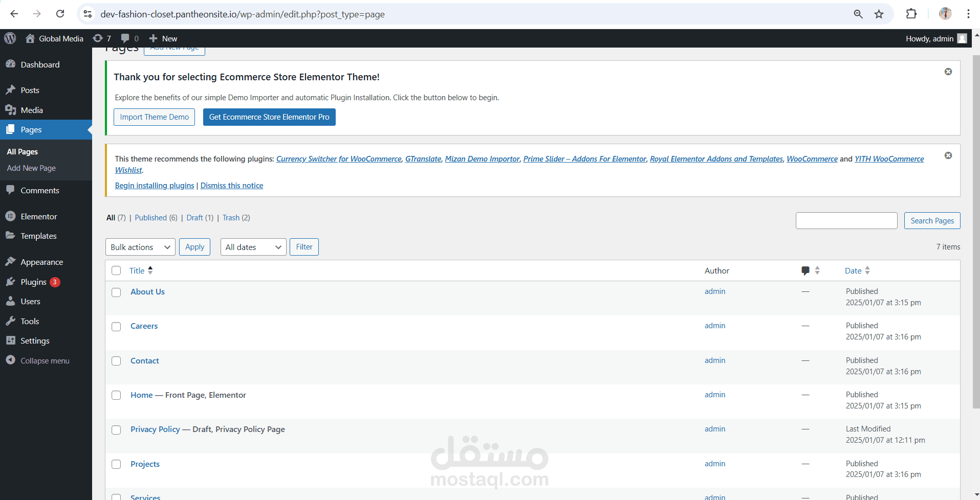Click the Appearance paintbrush icon
980x500 pixels.
(x=10, y=262)
